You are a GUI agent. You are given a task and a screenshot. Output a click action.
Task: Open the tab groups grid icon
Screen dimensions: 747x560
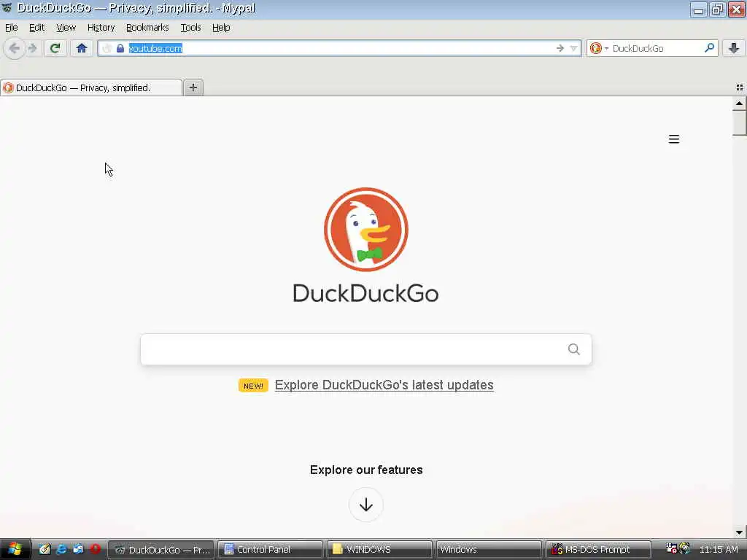pos(740,87)
